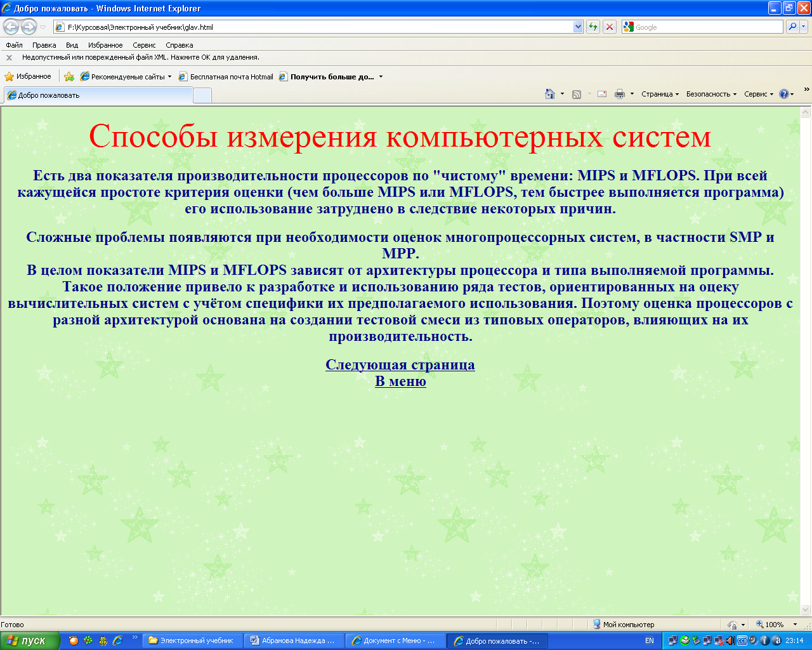Click the Мой компьютер security zone indicator
This screenshot has height=650, width=812.
(x=623, y=625)
